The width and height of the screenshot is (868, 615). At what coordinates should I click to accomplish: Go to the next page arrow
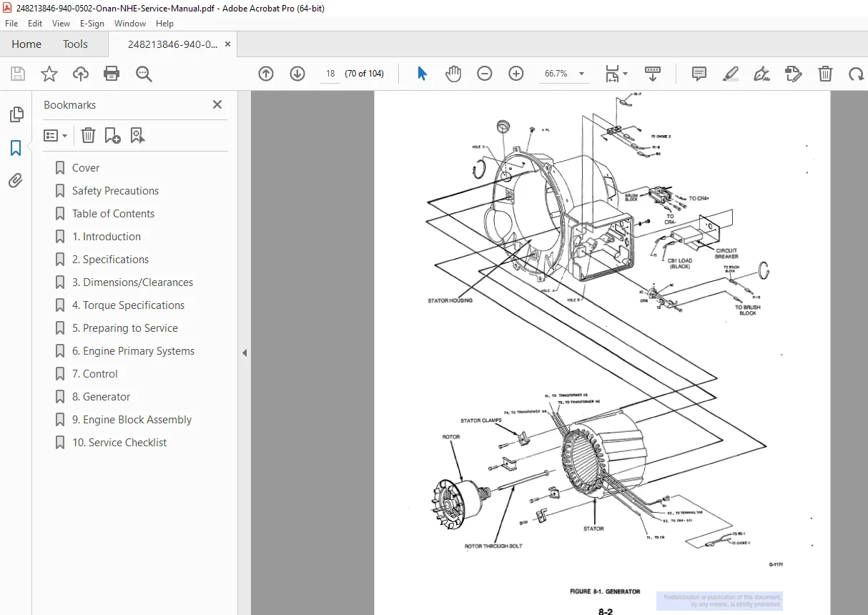click(x=297, y=74)
